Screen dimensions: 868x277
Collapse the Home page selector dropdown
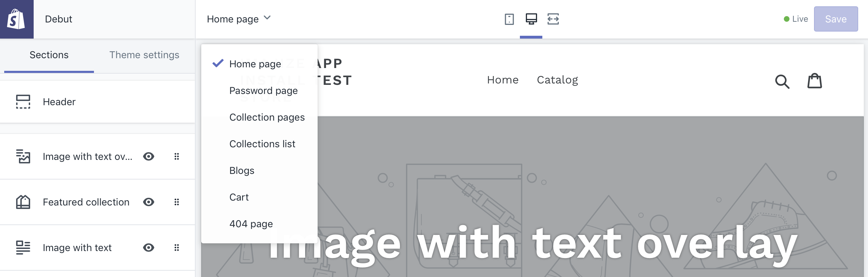pyautogui.click(x=239, y=19)
